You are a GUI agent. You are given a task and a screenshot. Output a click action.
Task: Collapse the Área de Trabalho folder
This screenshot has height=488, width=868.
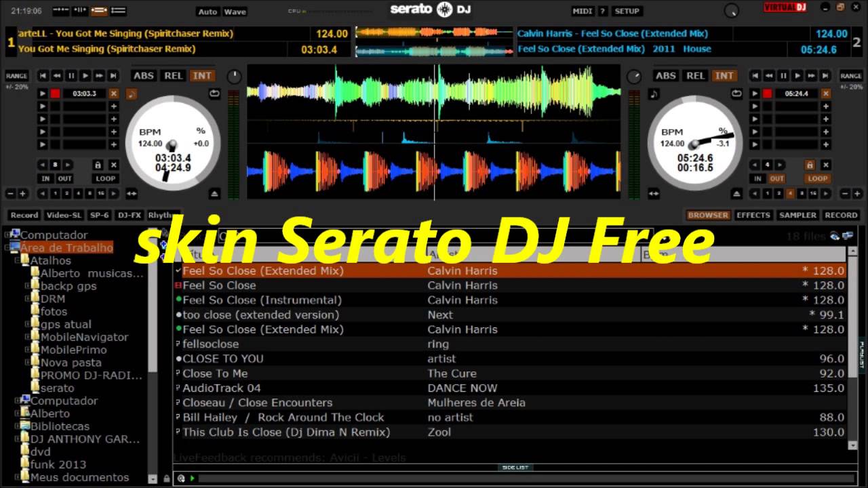pyautogui.click(x=7, y=248)
